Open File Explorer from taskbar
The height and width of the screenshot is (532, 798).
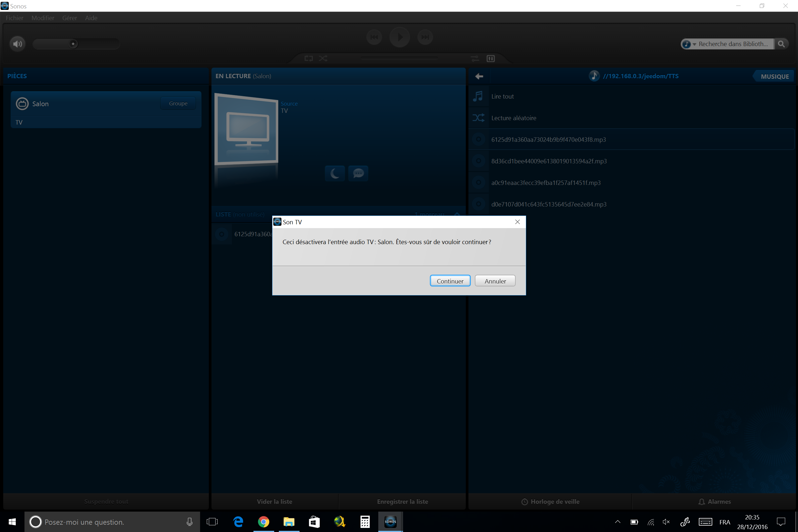tap(289, 522)
